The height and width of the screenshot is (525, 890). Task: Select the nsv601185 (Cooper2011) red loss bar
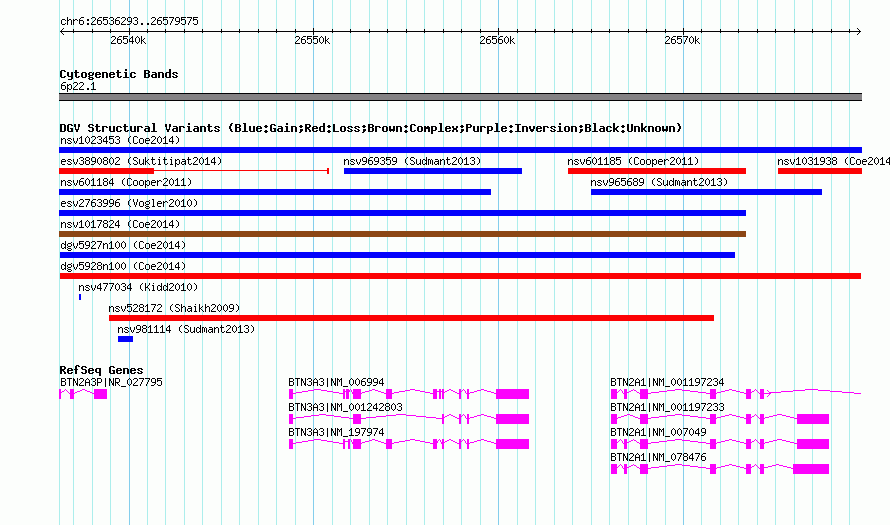(x=657, y=171)
